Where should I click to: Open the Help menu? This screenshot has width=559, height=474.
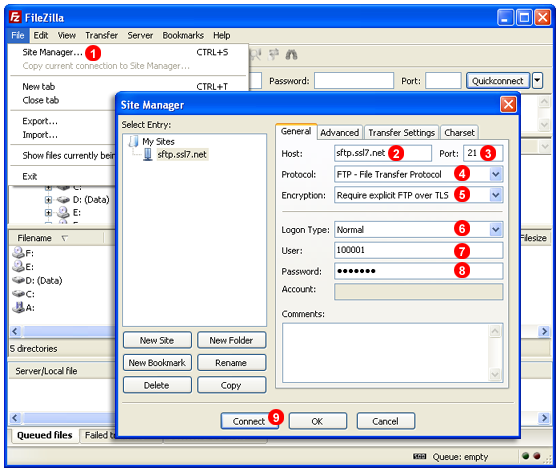[221, 35]
